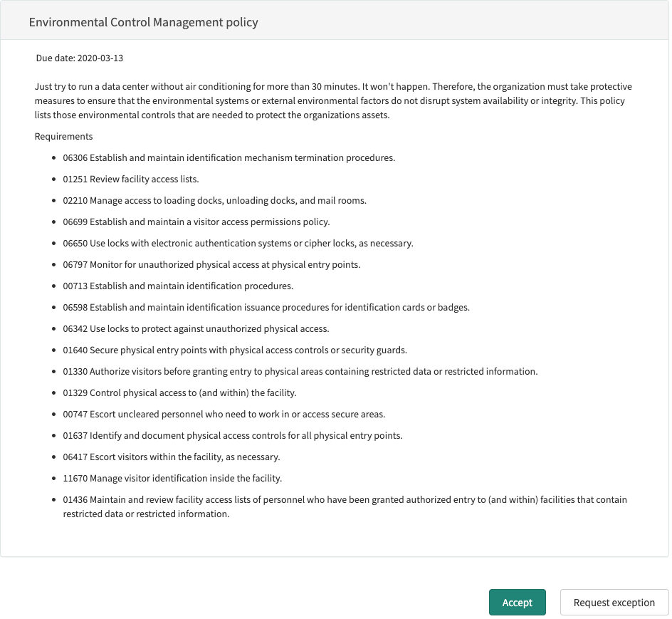
Task: Click requirement 06797 Monitor unauthorized physical access
Action: pos(211,265)
